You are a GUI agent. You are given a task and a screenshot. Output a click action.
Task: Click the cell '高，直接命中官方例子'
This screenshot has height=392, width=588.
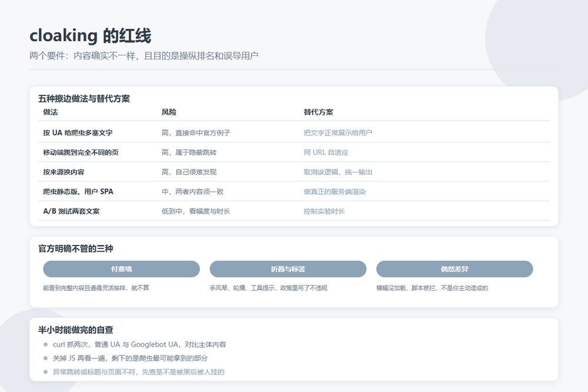(196, 132)
